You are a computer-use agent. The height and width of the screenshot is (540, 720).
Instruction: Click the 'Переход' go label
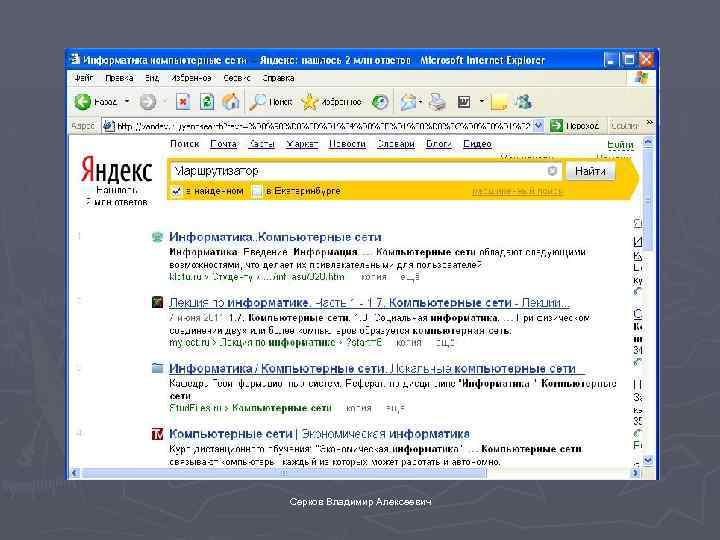[582, 125]
